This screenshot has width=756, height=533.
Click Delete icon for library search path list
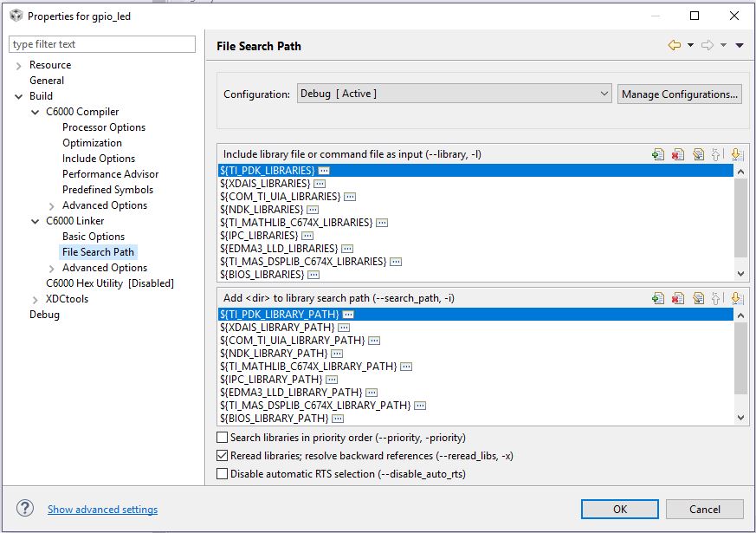tap(678, 298)
